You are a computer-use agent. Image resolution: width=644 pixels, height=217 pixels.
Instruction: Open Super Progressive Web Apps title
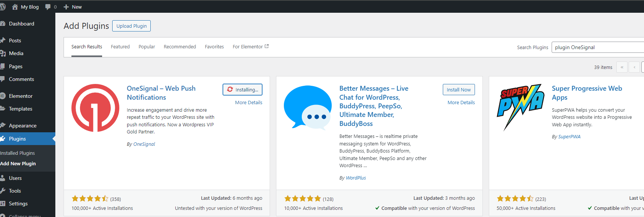[587, 93]
